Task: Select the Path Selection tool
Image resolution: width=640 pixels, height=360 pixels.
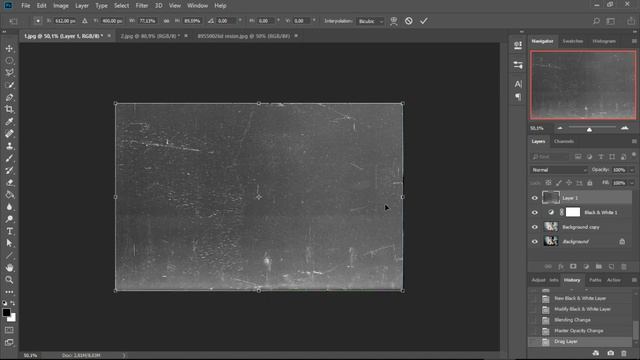Action: pyautogui.click(x=9, y=243)
